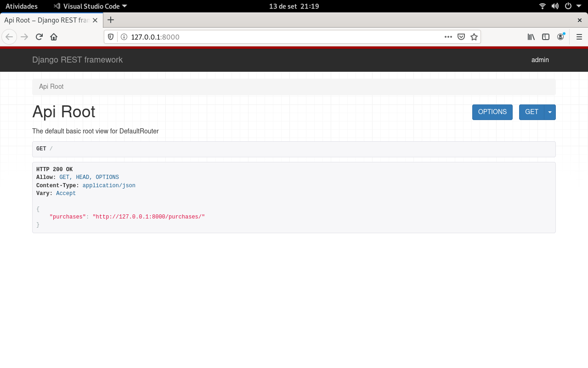Reload the current page
This screenshot has width=588, height=368.
point(39,37)
